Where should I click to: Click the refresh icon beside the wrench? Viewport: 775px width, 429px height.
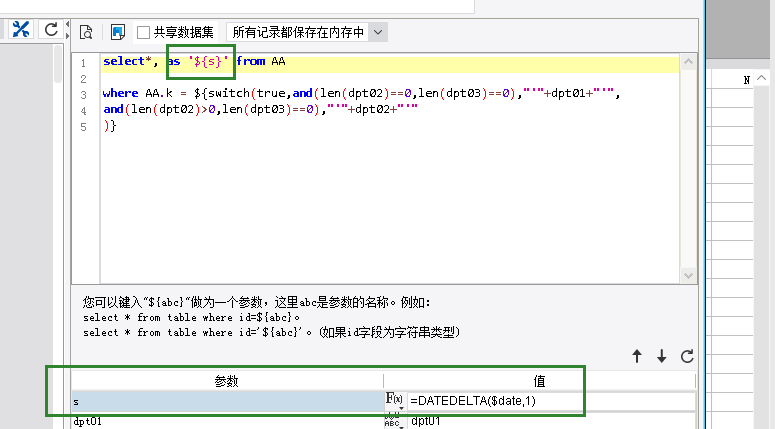tap(51, 30)
